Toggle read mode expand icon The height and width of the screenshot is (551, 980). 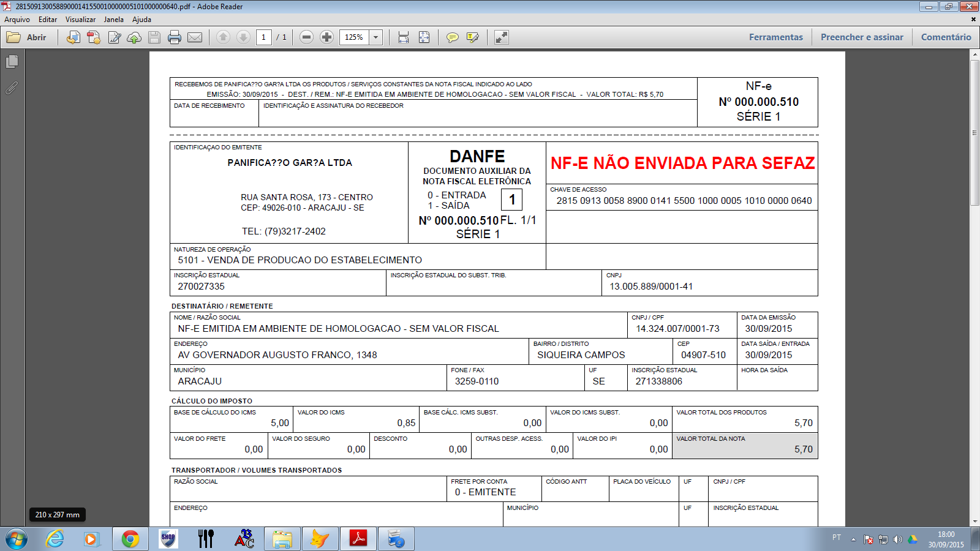pos(502,37)
